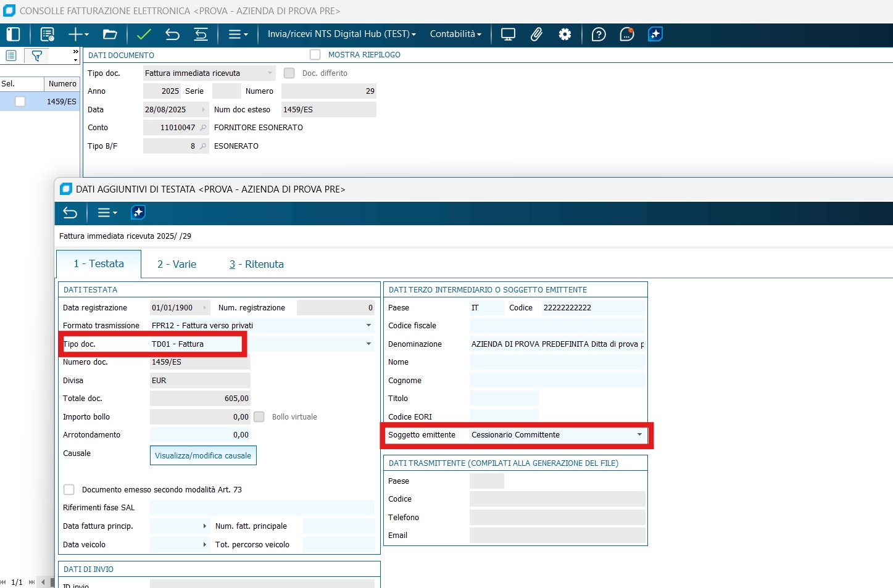
Task: Open the Formato trasmissione dropdown
Action: pyautogui.click(x=368, y=326)
